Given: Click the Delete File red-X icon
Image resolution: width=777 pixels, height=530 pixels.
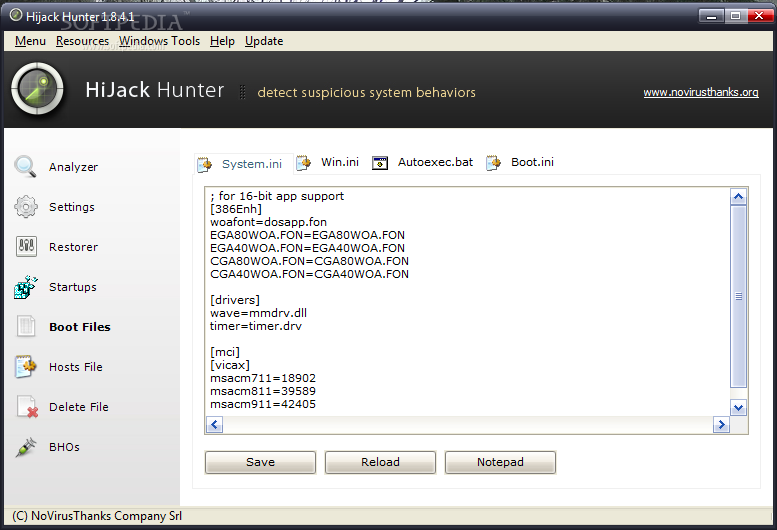Looking at the screenshot, I should point(27,407).
